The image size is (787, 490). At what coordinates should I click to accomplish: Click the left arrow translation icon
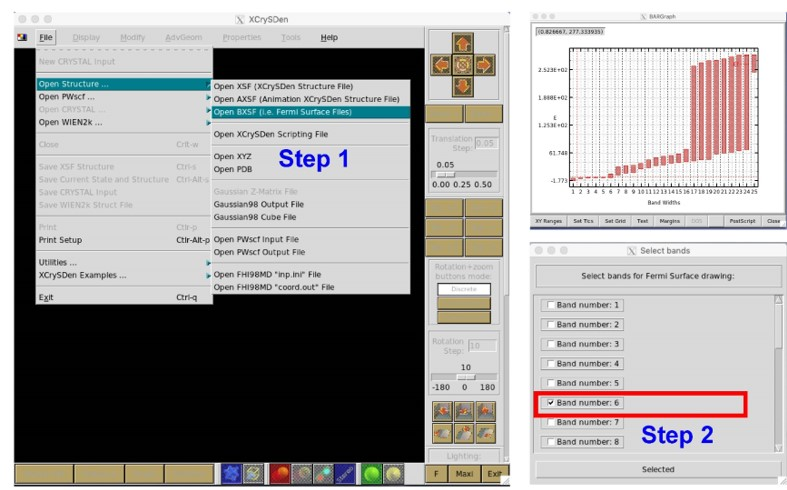[441, 65]
